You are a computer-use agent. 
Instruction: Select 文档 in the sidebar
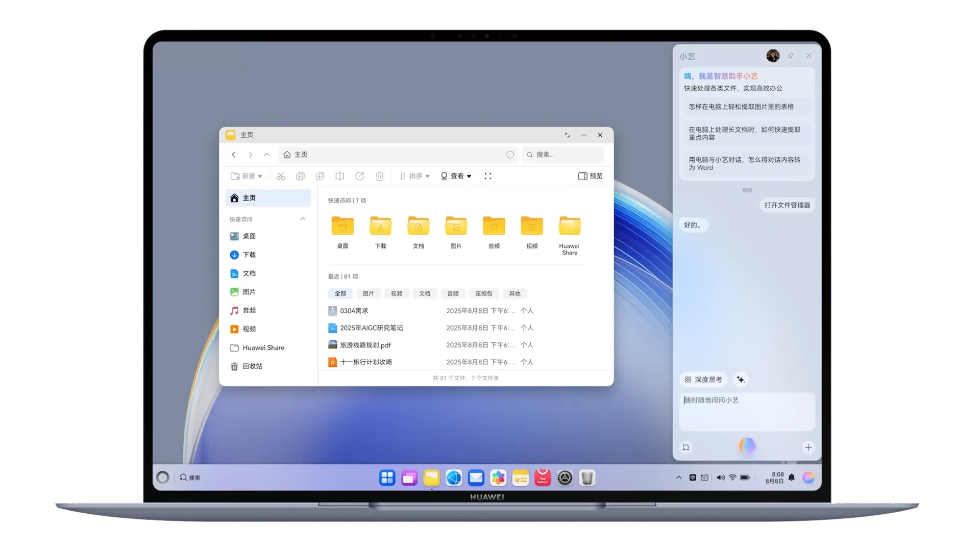coord(268,273)
